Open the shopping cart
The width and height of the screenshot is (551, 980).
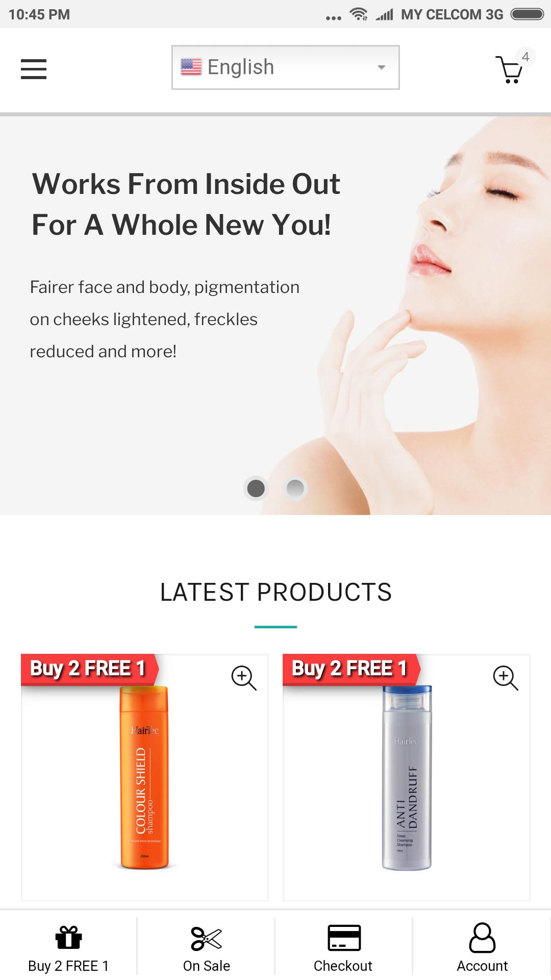[x=509, y=69]
